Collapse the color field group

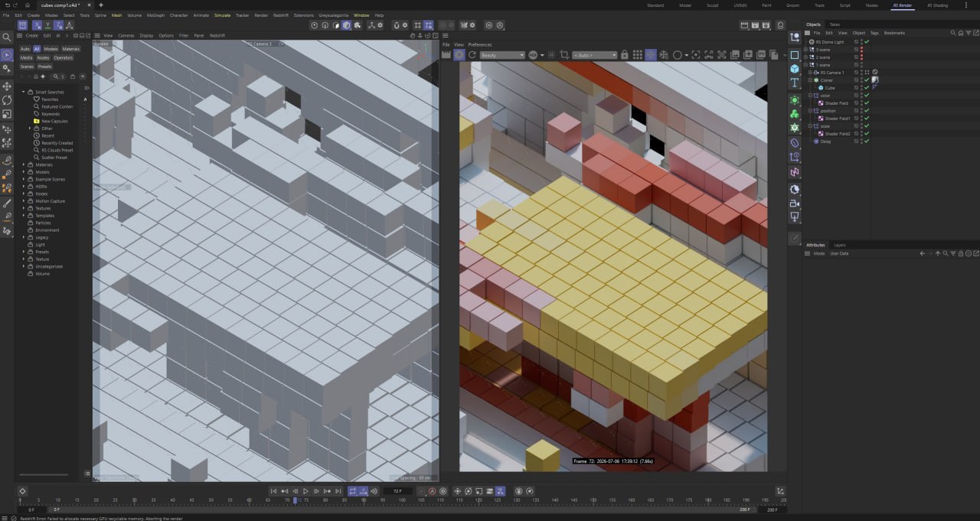pos(811,96)
